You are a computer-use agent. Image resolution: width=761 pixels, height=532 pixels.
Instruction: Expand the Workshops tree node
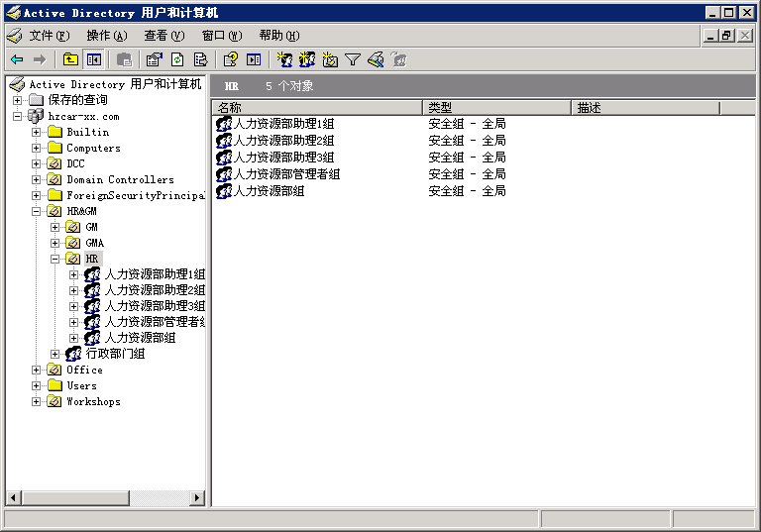pos(37,401)
